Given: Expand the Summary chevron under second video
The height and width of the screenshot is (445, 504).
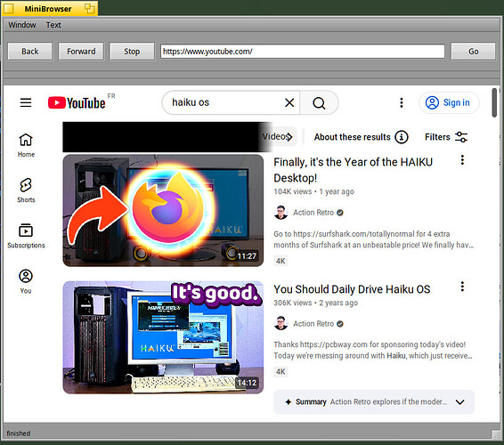Looking at the screenshot, I should (460, 402).
